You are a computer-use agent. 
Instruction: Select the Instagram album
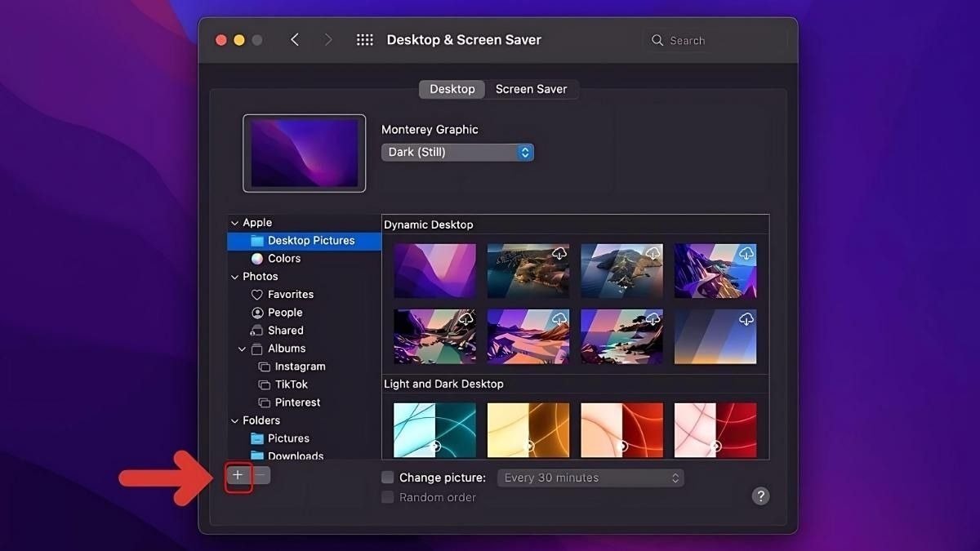pos(299,366)
